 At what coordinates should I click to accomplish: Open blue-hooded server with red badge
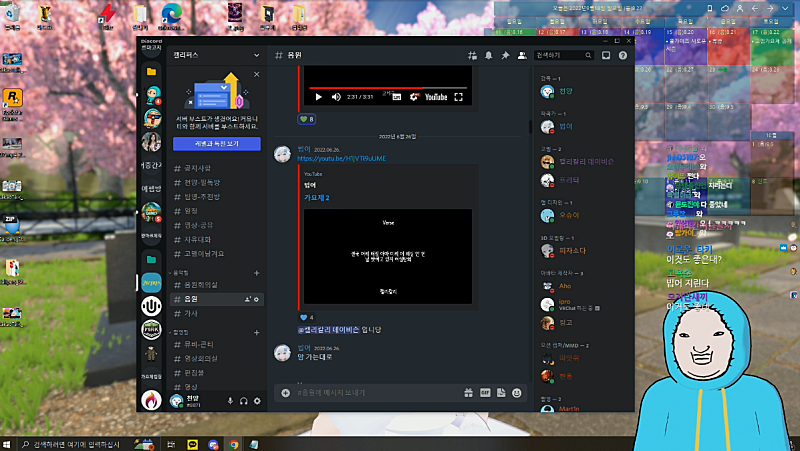pyautogui.click(x=152, y=95)
